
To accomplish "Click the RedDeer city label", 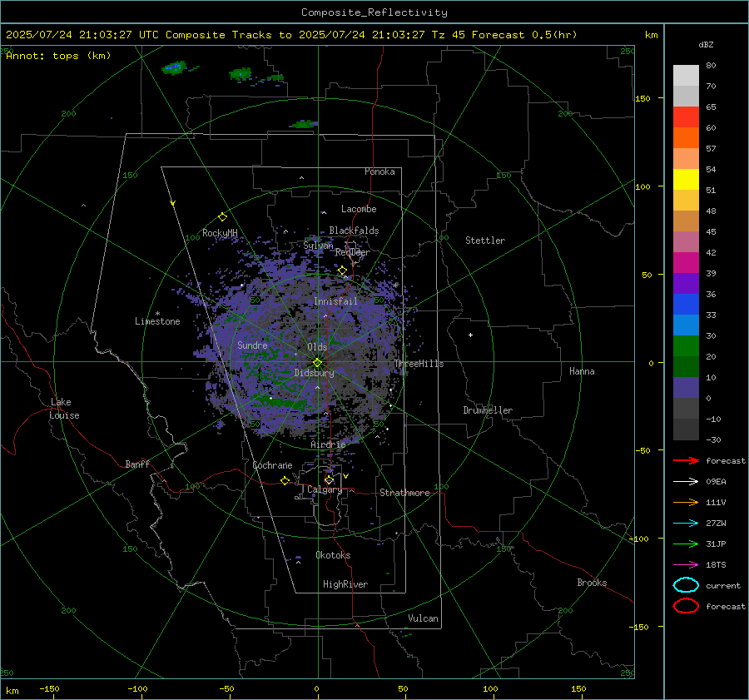I will (x=353, y=252).
